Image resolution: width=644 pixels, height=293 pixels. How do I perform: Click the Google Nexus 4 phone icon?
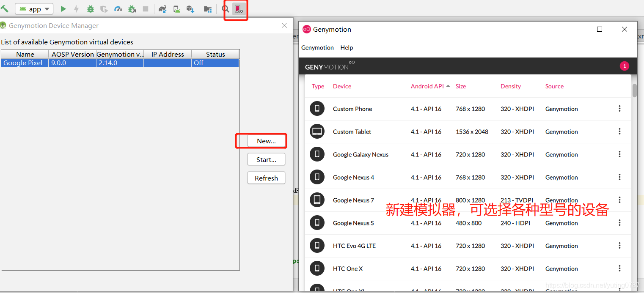317,177
